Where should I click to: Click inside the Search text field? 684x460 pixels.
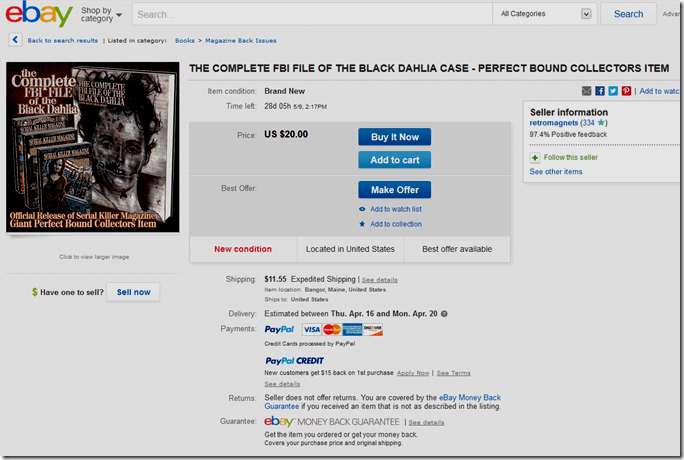[x=312, y=14]
